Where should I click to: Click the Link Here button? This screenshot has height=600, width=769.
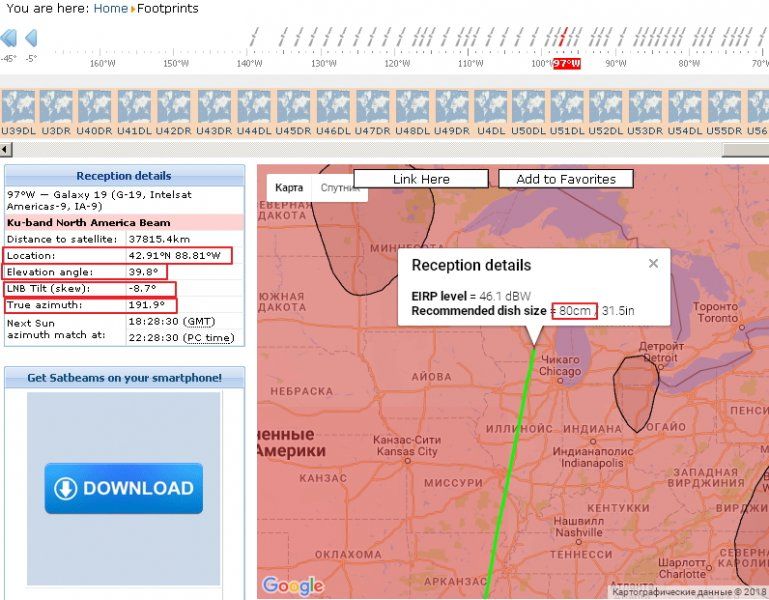point(421,179)
